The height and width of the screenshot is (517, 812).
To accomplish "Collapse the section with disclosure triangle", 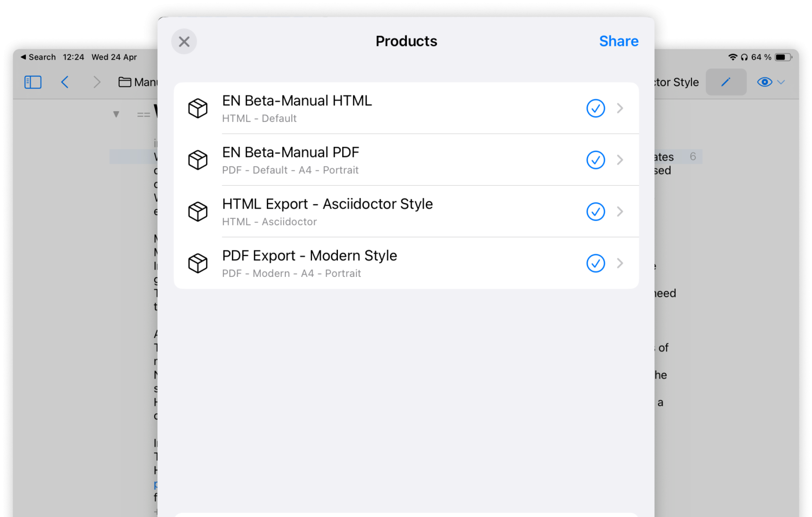I will [116, 114].
